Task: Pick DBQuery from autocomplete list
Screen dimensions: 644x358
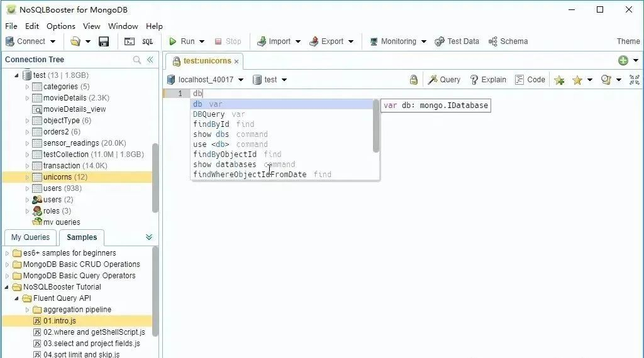Action: [282, 114]
